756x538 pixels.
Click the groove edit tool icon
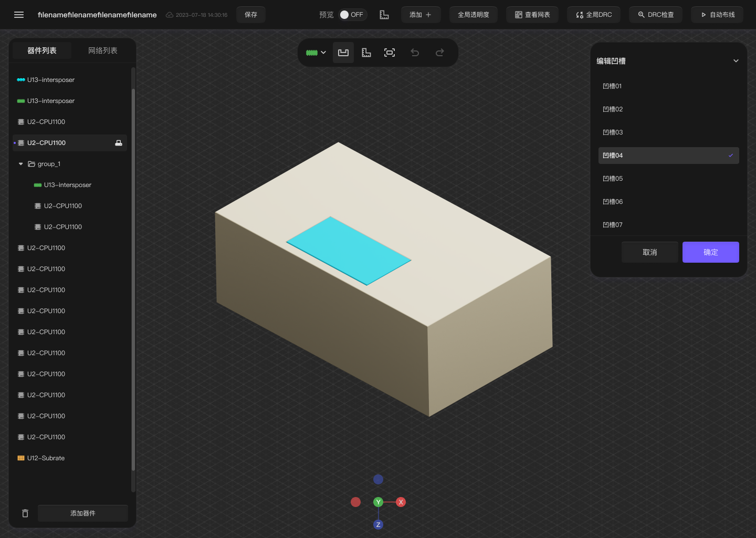point(343,53)
